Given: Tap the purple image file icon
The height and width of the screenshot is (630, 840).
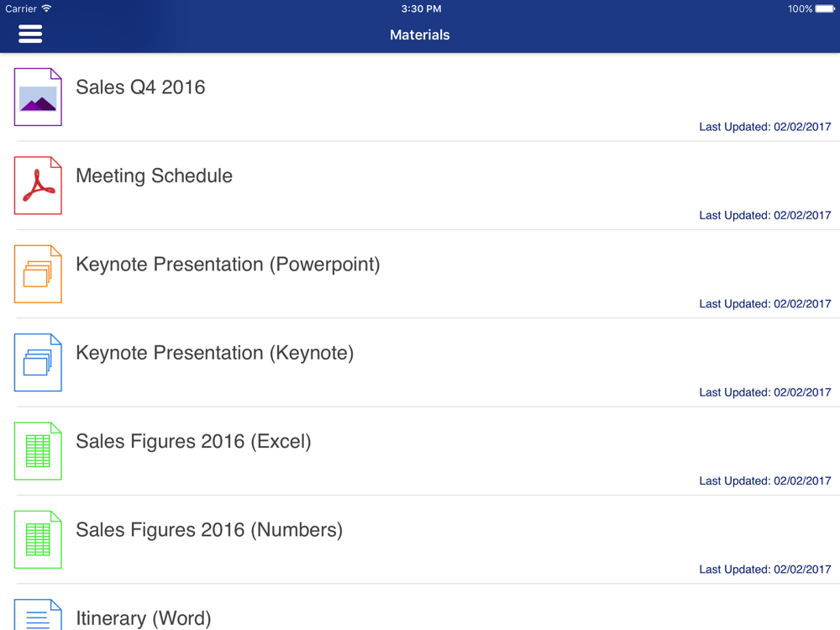Looking at the screenshot, I should tap(38, 97).
